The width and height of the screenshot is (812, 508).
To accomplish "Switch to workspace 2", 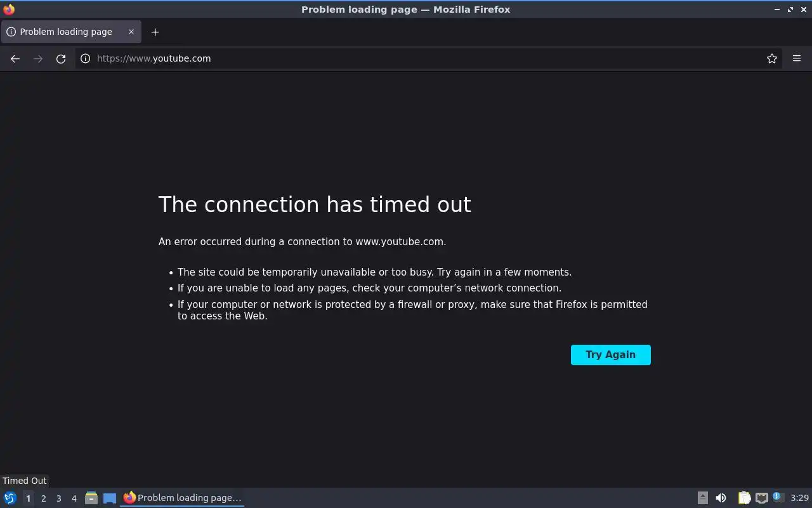I will click(x=43, y=498).
